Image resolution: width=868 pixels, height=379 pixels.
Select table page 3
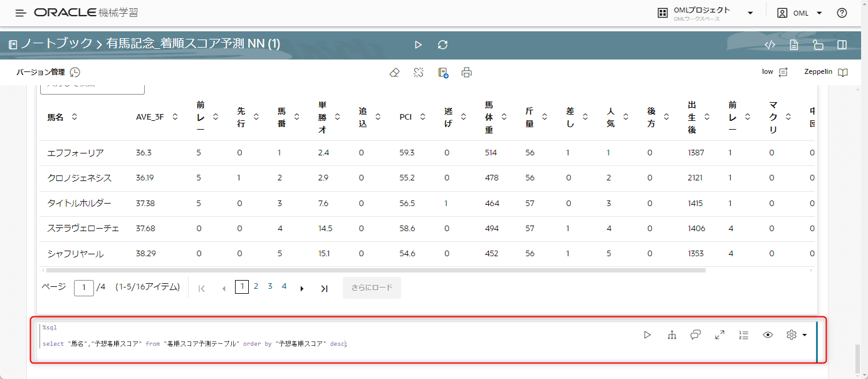point(270,286)
